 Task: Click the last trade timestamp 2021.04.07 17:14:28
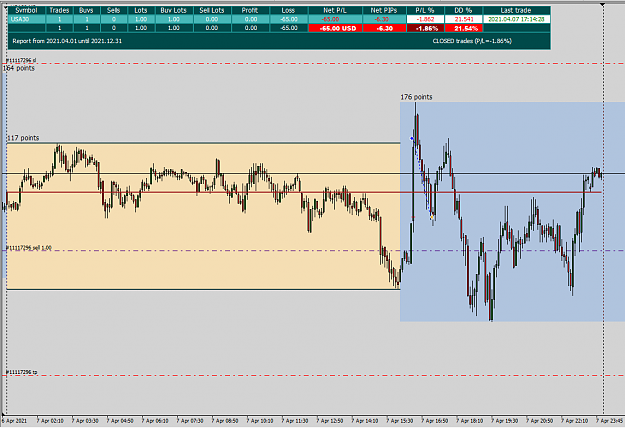(516, 19)
